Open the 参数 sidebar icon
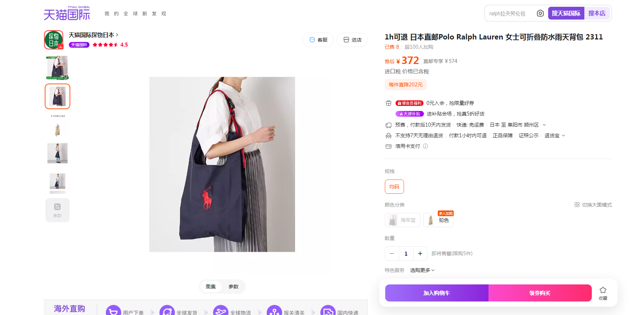644x315 pixels. (58, 210)
